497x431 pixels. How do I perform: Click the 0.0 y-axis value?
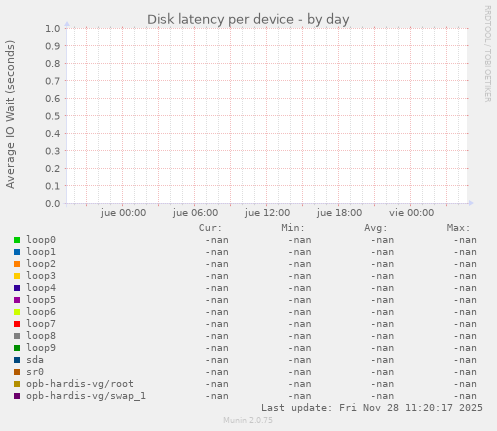pos(53,203)
